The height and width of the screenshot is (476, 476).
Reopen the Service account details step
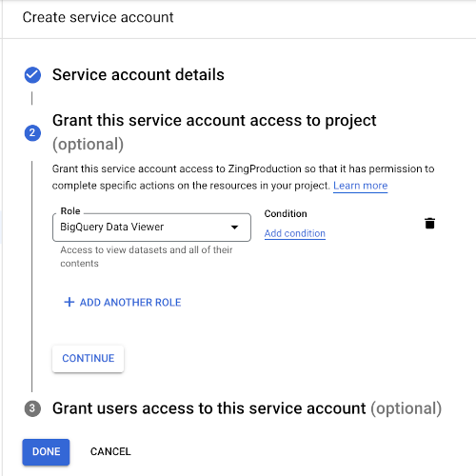(138, 75)
